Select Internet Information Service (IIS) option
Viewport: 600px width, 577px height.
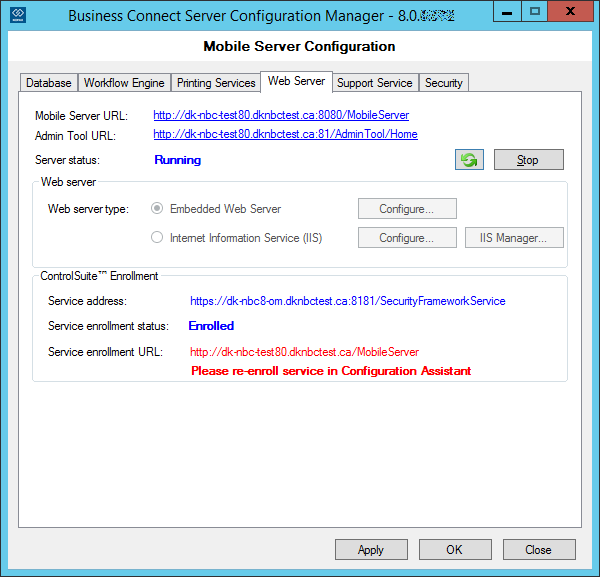coord(156,238)
